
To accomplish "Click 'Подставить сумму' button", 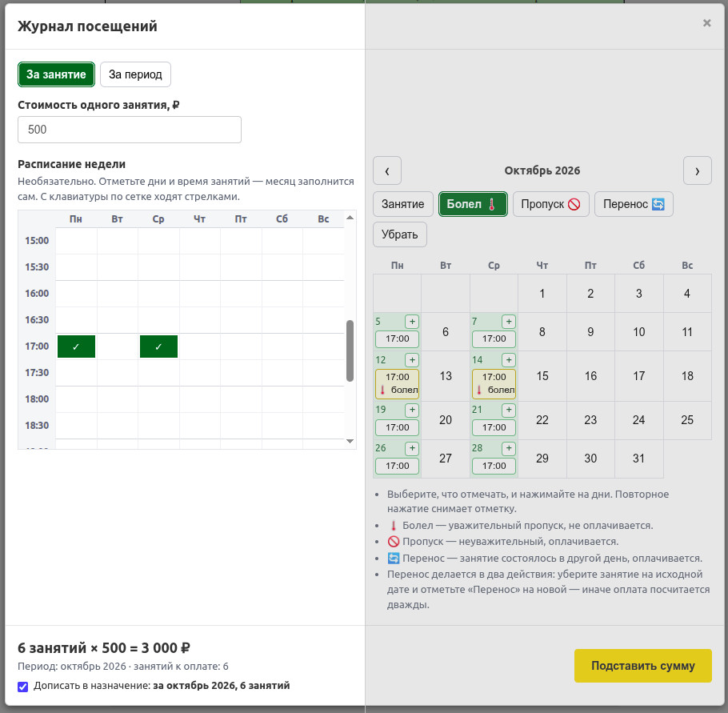I will pos(643,666).
